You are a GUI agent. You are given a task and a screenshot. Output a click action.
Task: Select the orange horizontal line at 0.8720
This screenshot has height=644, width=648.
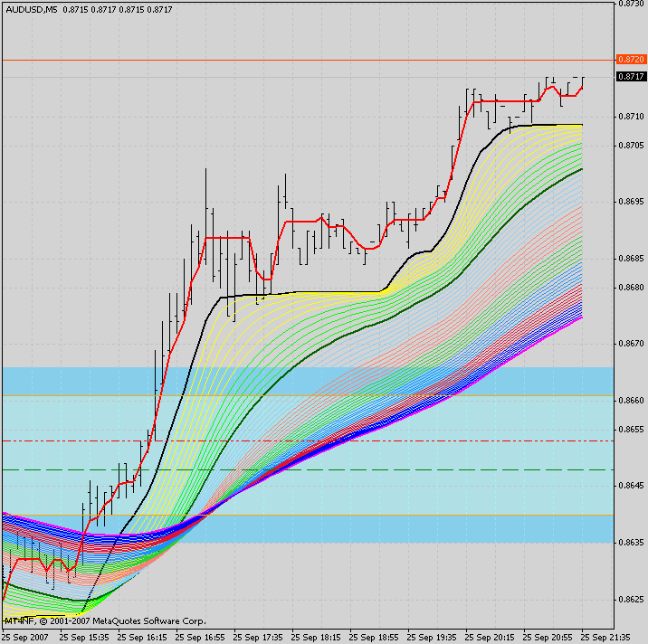[x=308, y=61]
